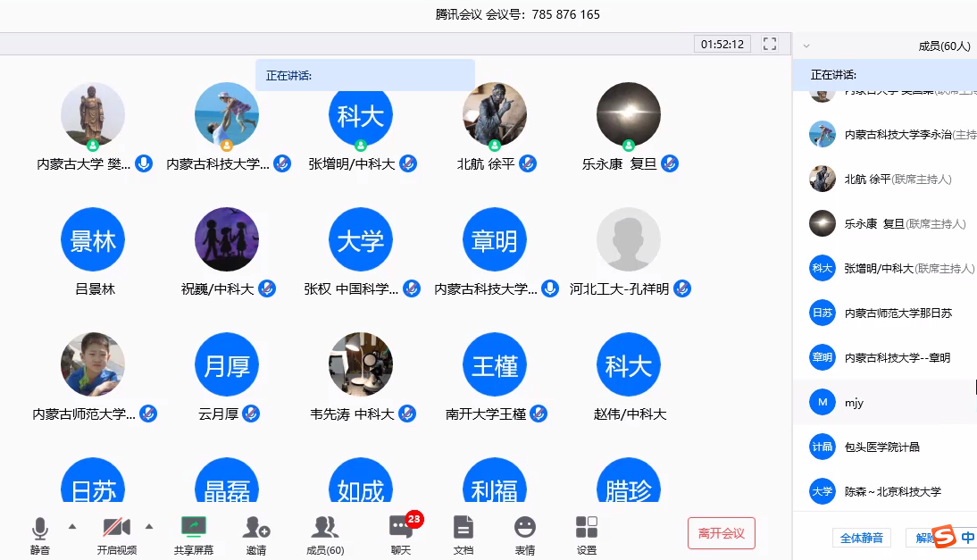977x560 pixels.
Task: Click the 全体静音 mute all button
Action: coord(861,538)
